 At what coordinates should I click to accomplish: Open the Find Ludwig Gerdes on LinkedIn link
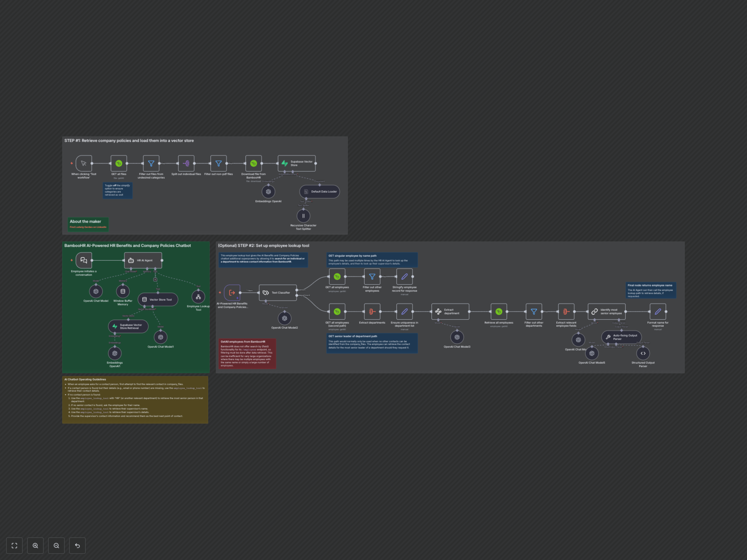click(x=88, y=227)
